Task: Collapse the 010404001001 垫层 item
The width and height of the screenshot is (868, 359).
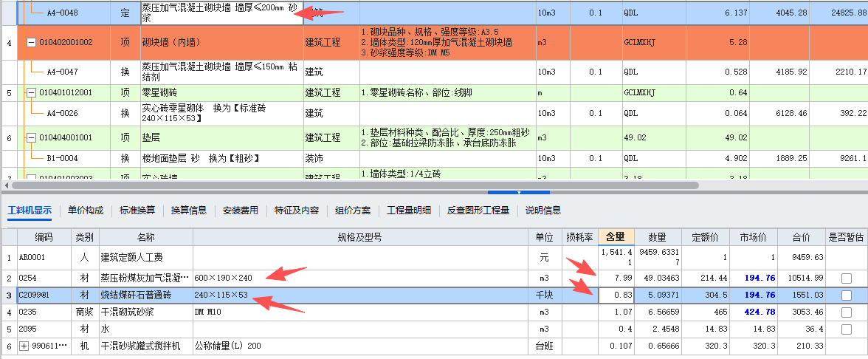Action: point(31,138)
